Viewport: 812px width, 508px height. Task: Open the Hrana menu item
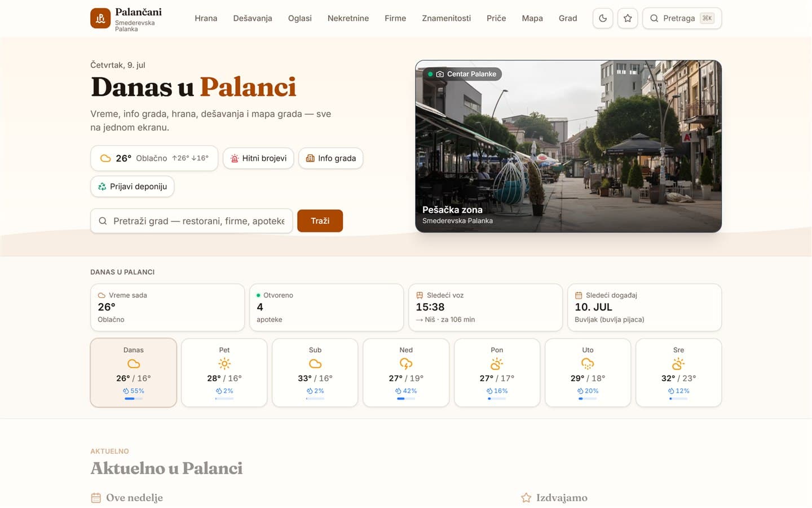coord(206,18)
